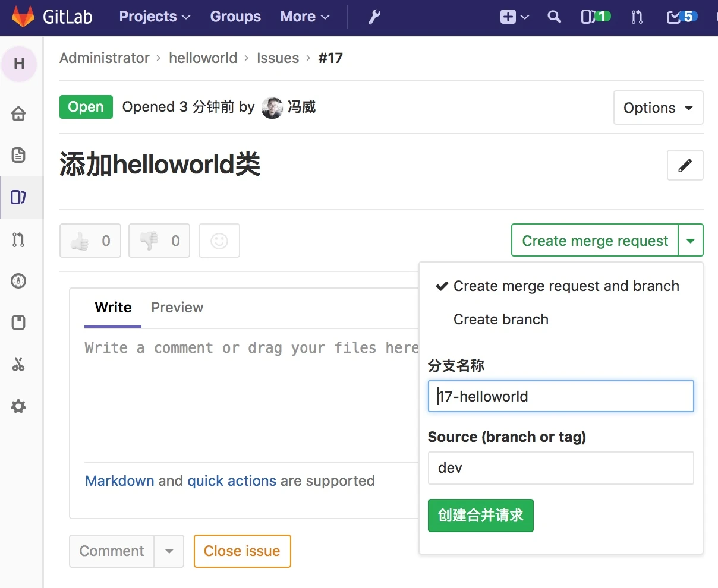Click the 17-helloworld branch name field
This screenshot has height=588, width=718.
click(561, 396)
